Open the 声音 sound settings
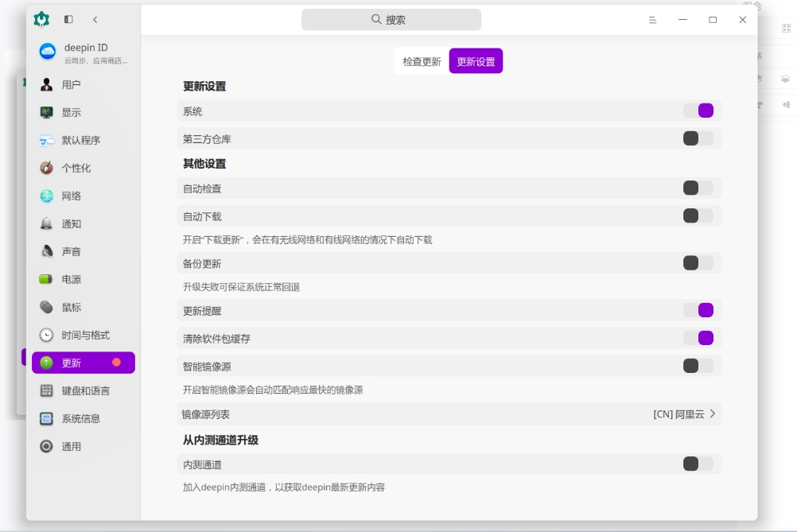The image size is (797, 532). [x=84, y=251]
